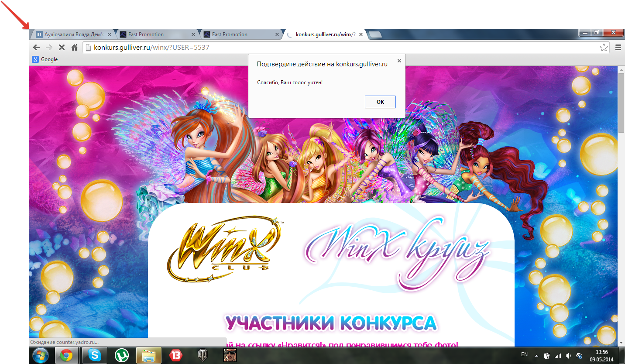This screenshot has height=364, width=625.
Task: Adjust volume via the speaker tray icon
Action: [568, 356]
